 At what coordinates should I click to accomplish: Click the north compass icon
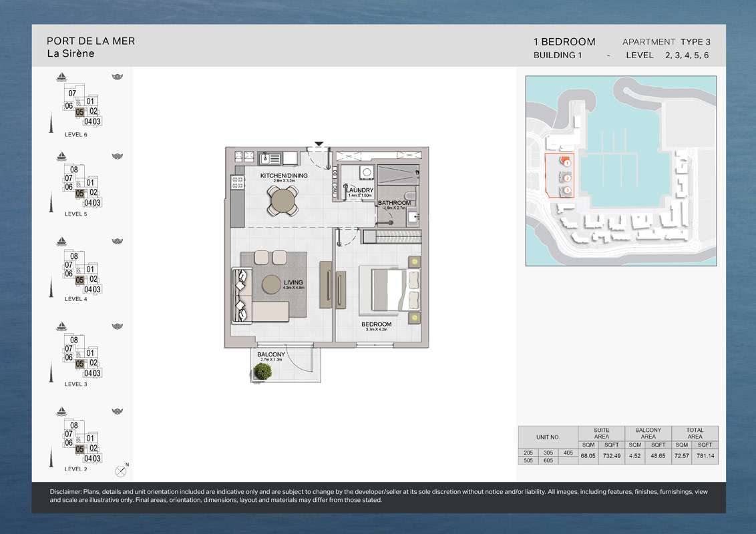tap(121, 470)
